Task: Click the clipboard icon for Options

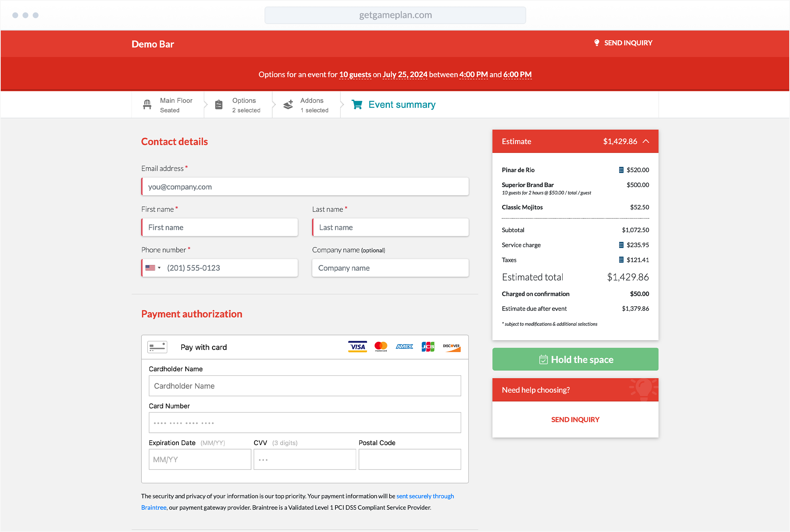Action: (219, 105)
